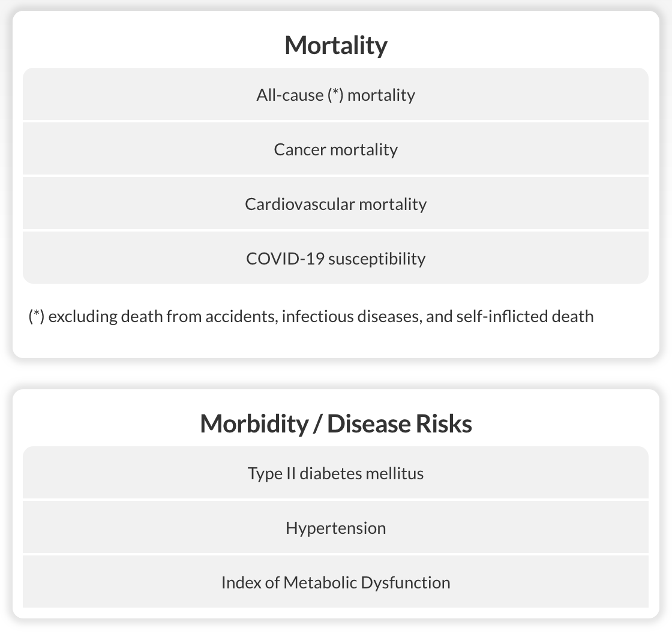Image resolution: width=672 pixels, height=634 pixels.
Task: Open the Hypertension entry
Action: [335, 528]
